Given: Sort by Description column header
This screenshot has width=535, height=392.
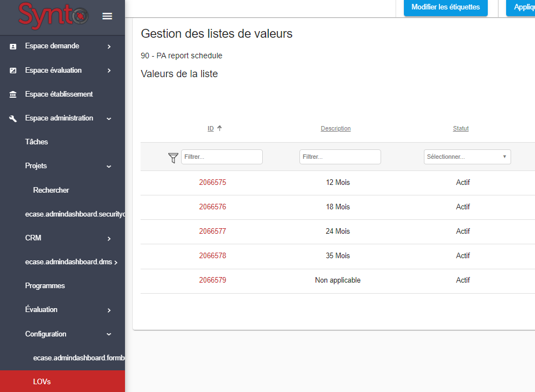Looking at the screenshot, I should click(336, 128).
